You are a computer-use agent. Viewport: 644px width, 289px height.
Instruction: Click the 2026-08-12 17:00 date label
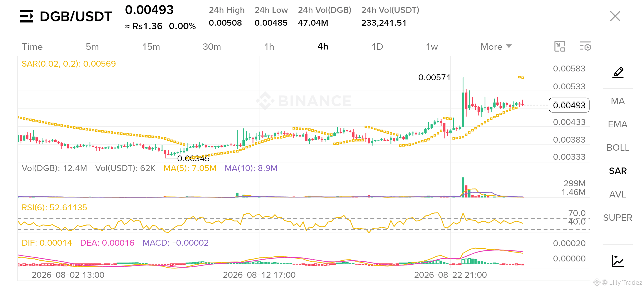[259, 275]
